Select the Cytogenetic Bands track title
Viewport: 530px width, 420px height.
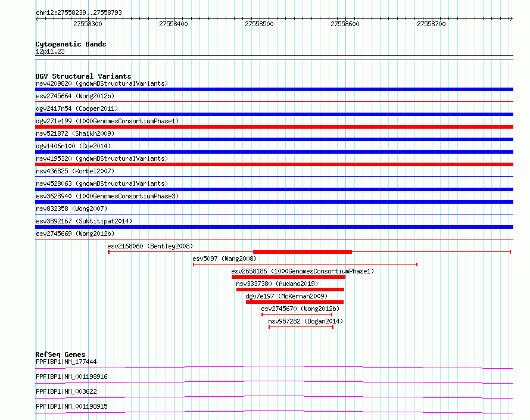point(71,44)
